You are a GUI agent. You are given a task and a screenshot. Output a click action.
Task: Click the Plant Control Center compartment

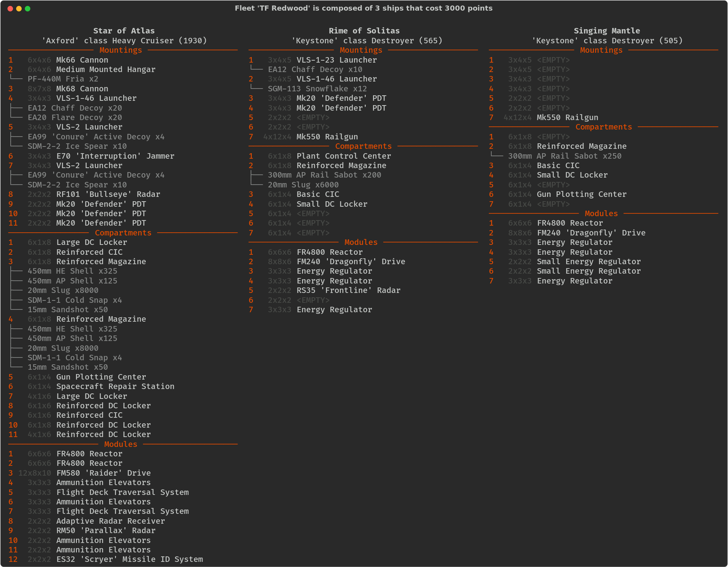tap(344, 156)
